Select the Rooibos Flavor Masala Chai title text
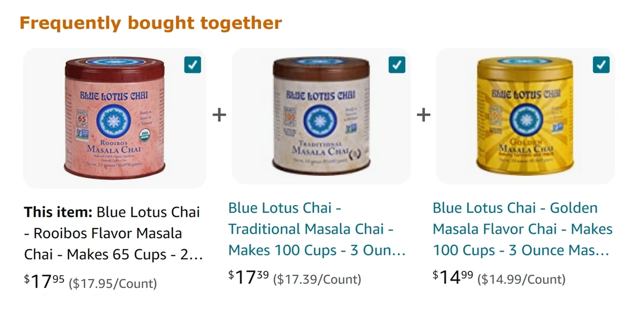The image size is (644, 310). (x=113, y=233)
